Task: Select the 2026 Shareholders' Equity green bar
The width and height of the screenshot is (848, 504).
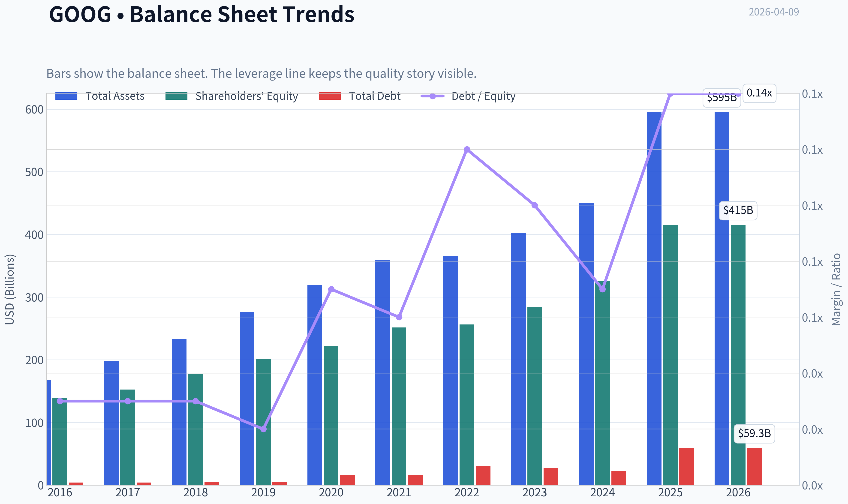Action: point(738,354)
